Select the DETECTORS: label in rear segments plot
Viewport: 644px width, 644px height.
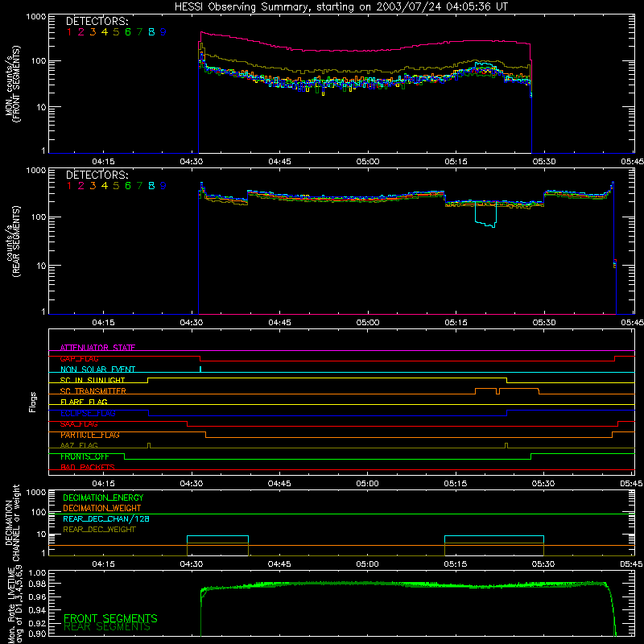97,175
